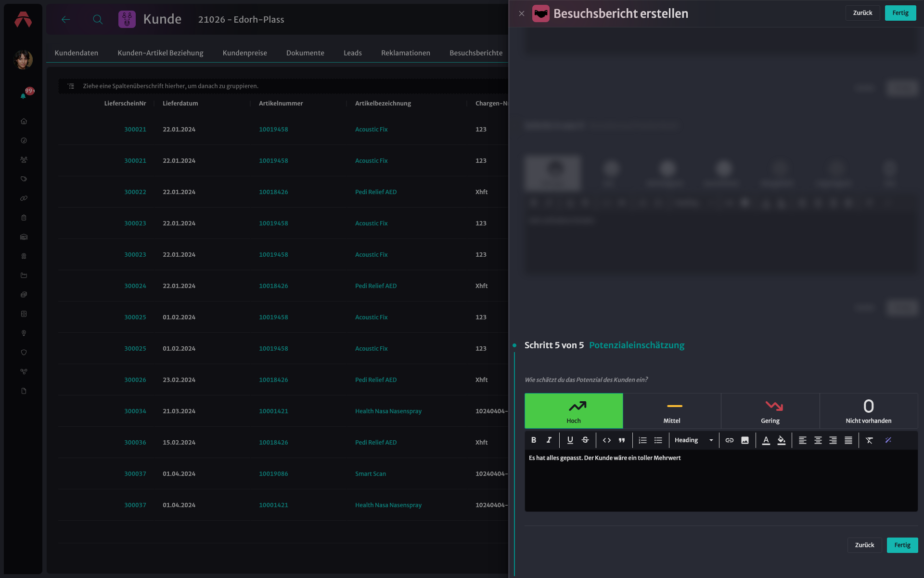Image resolution: width=924 pixels, height=578 pixels.
Task: Sort by LieferscheinNr column header
Action: click(125, 104)
